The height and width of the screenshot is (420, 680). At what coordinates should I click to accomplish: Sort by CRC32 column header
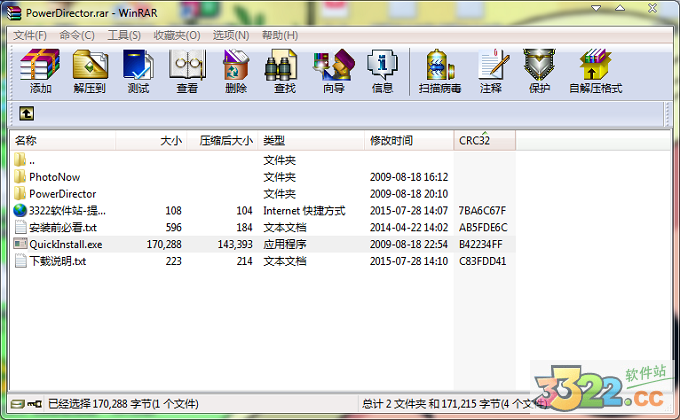tap(485, 140)
